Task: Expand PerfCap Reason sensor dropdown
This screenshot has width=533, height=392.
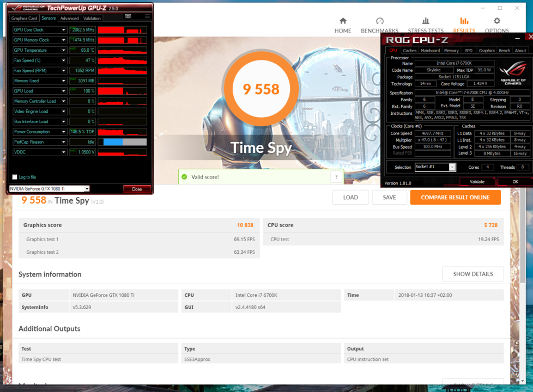Action: point(64,142)
